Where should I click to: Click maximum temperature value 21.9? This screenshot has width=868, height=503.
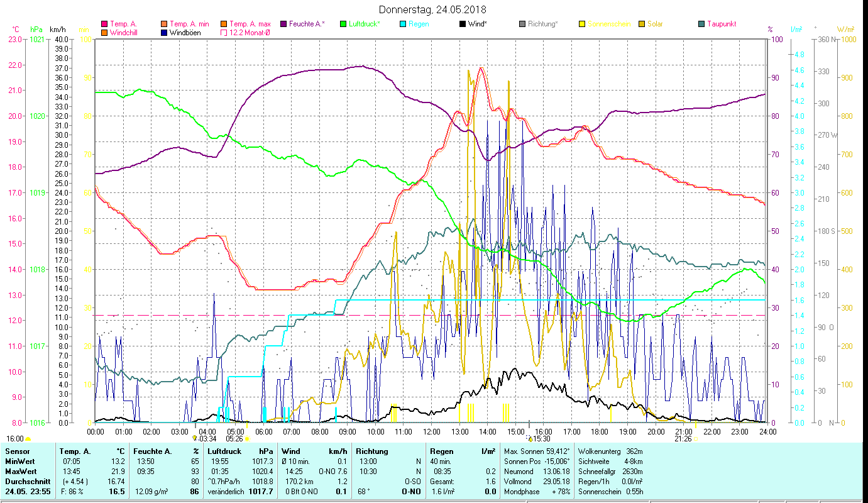(118, 472)
